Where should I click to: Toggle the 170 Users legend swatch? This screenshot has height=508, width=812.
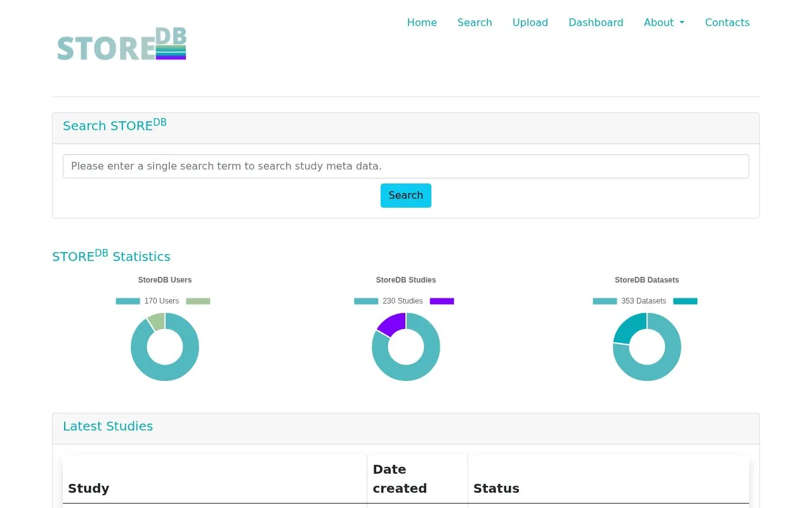click(x=128, y=301)
